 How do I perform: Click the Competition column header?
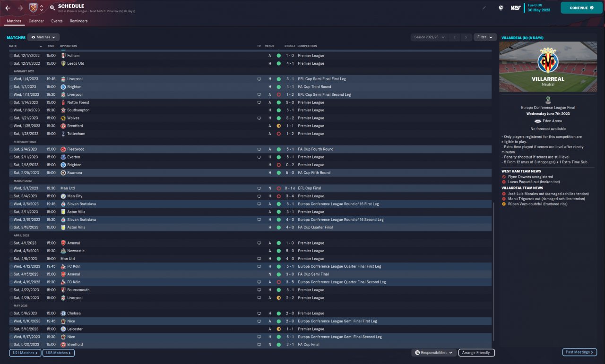coord(307,46)
